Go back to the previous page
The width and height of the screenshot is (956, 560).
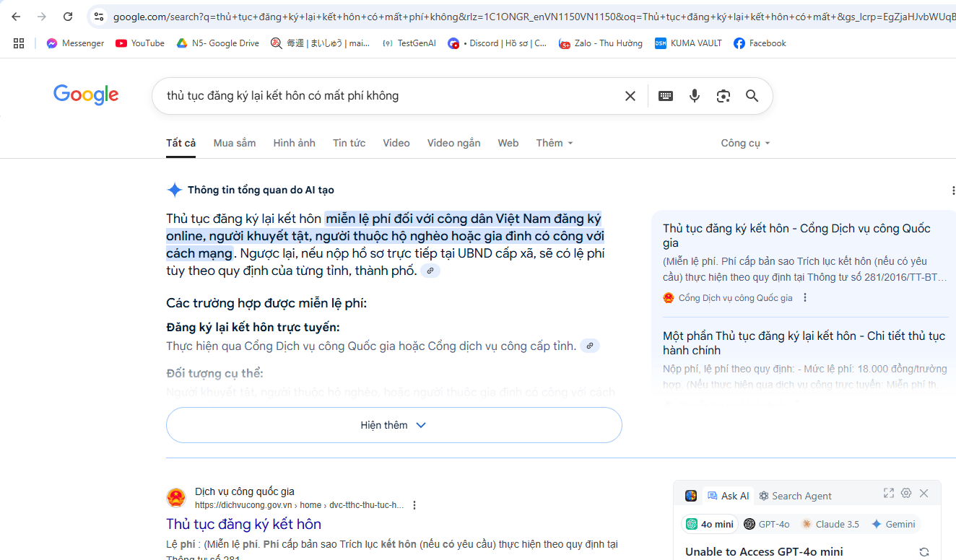[x=16, y=17]
